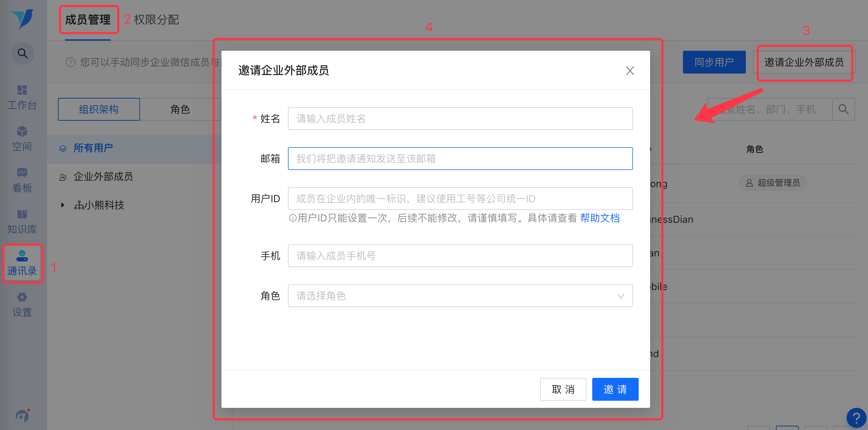Select 企业外部成员 in the tree
The height and width of the screenshot is (430, 868).
tap(103, 176)
